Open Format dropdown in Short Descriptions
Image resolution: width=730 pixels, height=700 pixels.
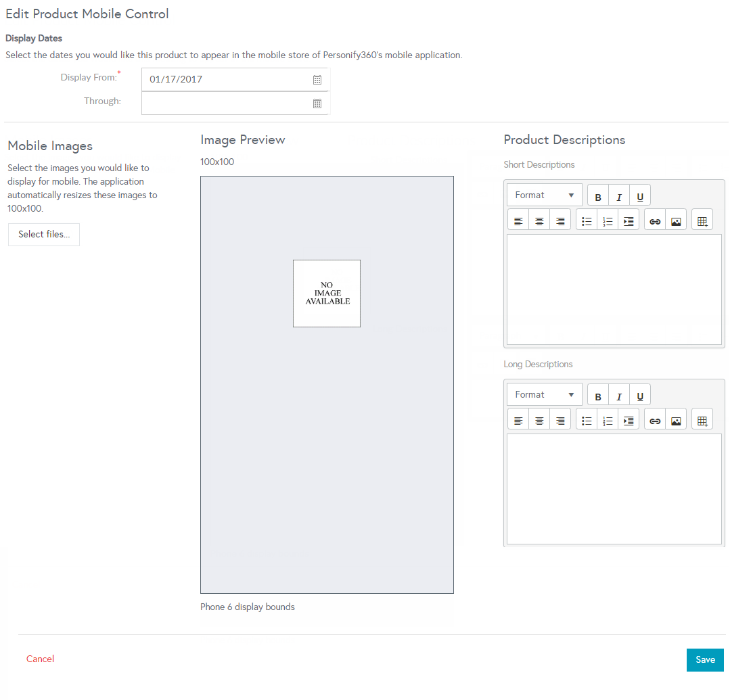(544, 195)
